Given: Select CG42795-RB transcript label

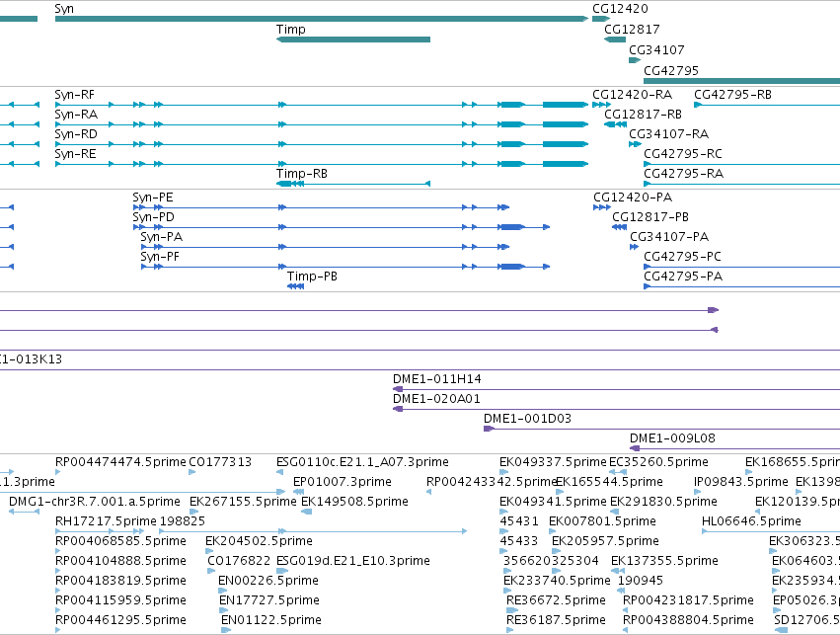Looking at the screenshot, I should [732, 95].
